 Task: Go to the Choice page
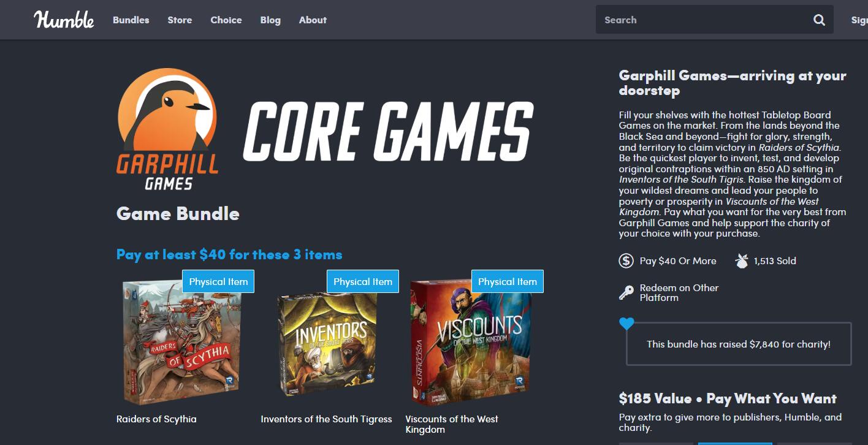(226, 20)
